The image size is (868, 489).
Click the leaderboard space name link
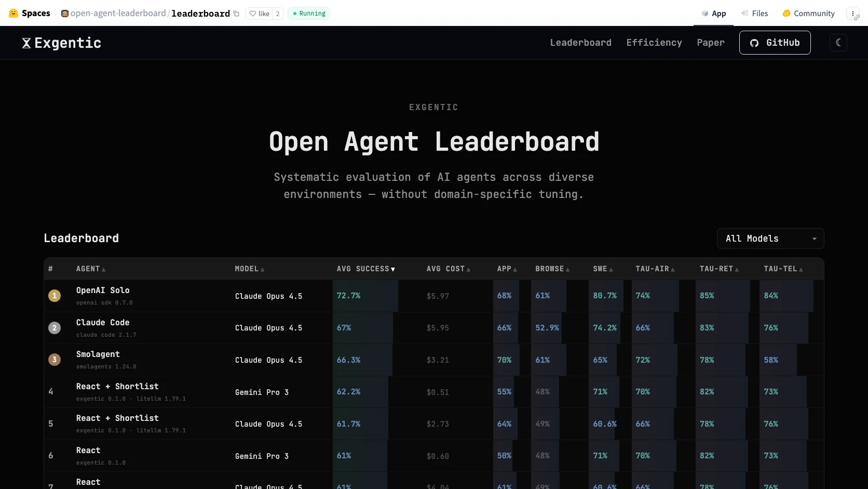200,14
